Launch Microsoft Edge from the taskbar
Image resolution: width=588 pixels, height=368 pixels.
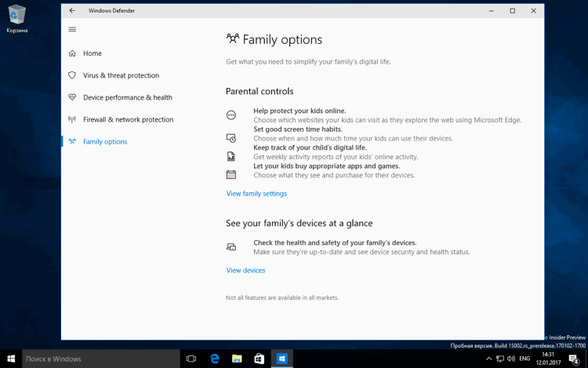pos(215,359)
